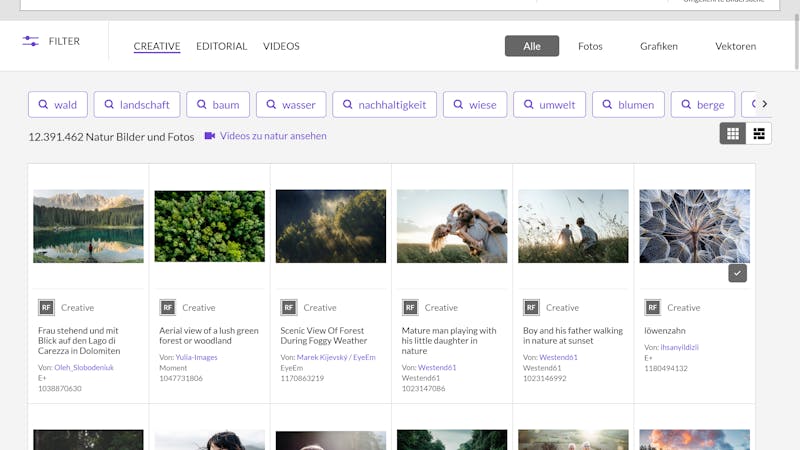This screenshot has width=800, height=450.
Task: Open the löwenzahn title
Action: pyautogui.click(x=665, y=331)
